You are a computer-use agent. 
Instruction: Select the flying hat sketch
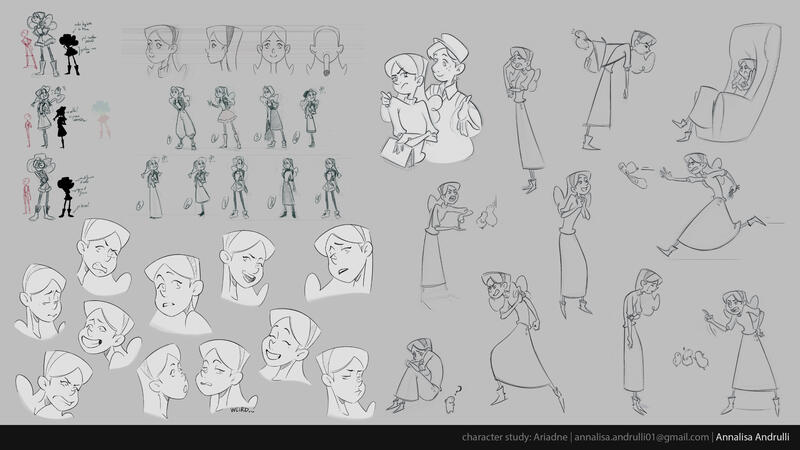[632, 172]
